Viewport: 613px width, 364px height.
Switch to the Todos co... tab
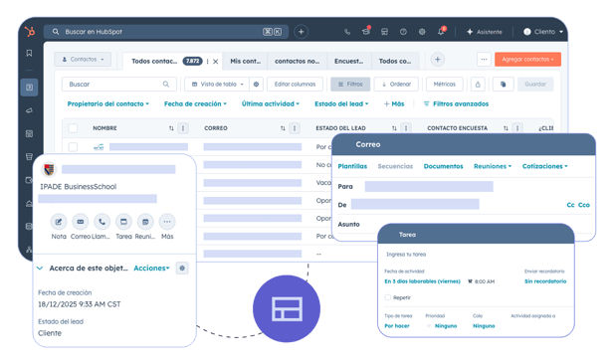point(395,61)
